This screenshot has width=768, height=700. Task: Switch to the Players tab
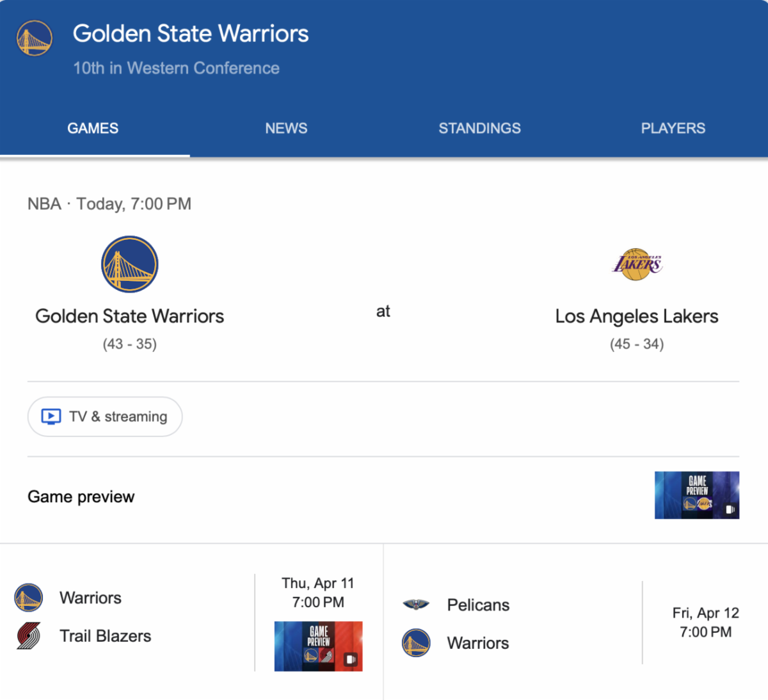(x=673, y=128)
